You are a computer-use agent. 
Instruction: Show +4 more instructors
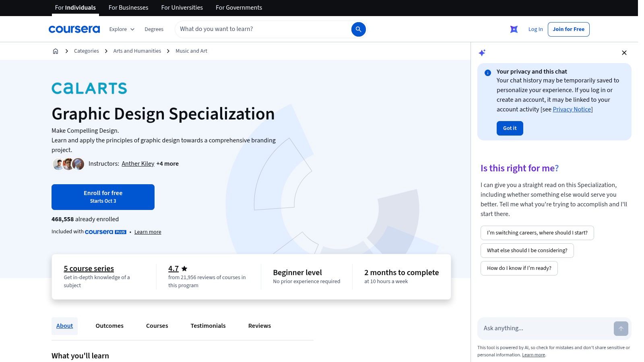tap(167, 164)
